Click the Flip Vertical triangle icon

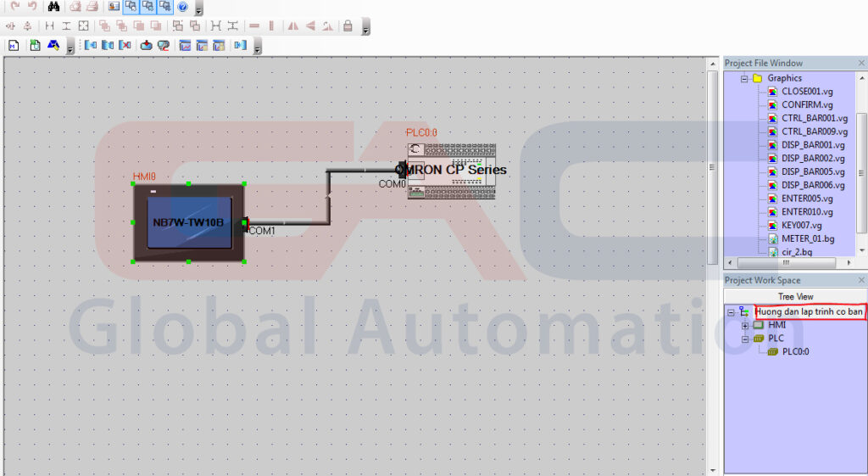tap(310, 25)
